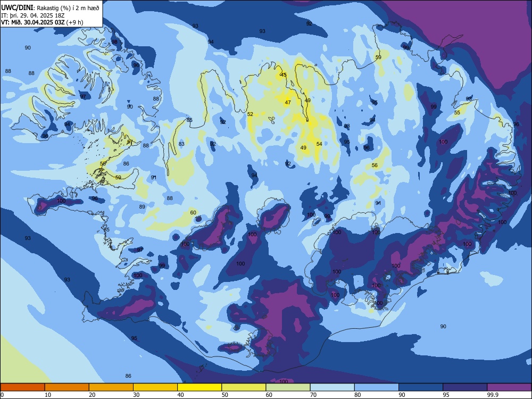Click the 30–40 amber legend swatch
The height and width of the screenshot is (399, 532).
(x=155, y=387)
